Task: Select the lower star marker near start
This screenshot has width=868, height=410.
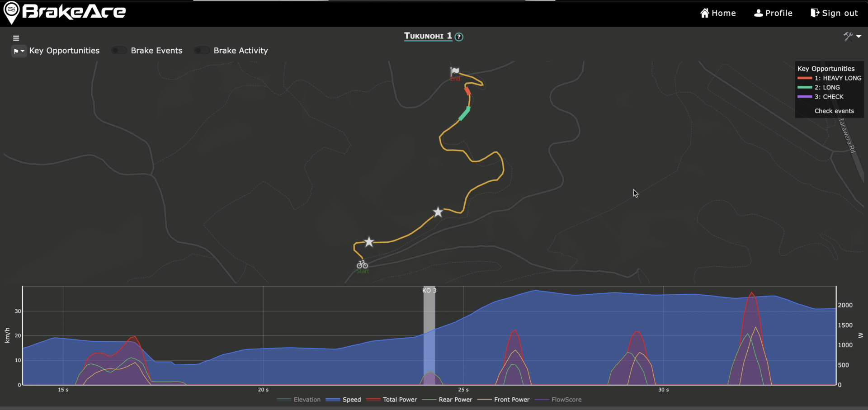Action: tap(369, 242)
